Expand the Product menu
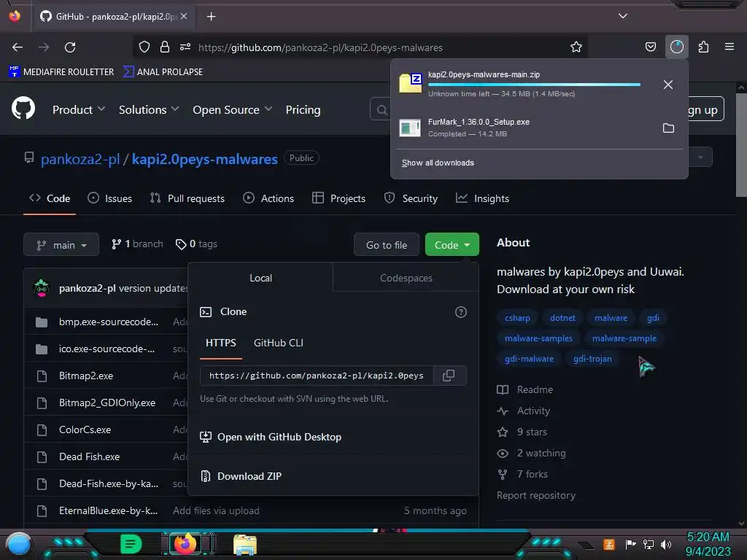Screen dimensions: 747x560 pyautogui.click(x=79, y=109)
